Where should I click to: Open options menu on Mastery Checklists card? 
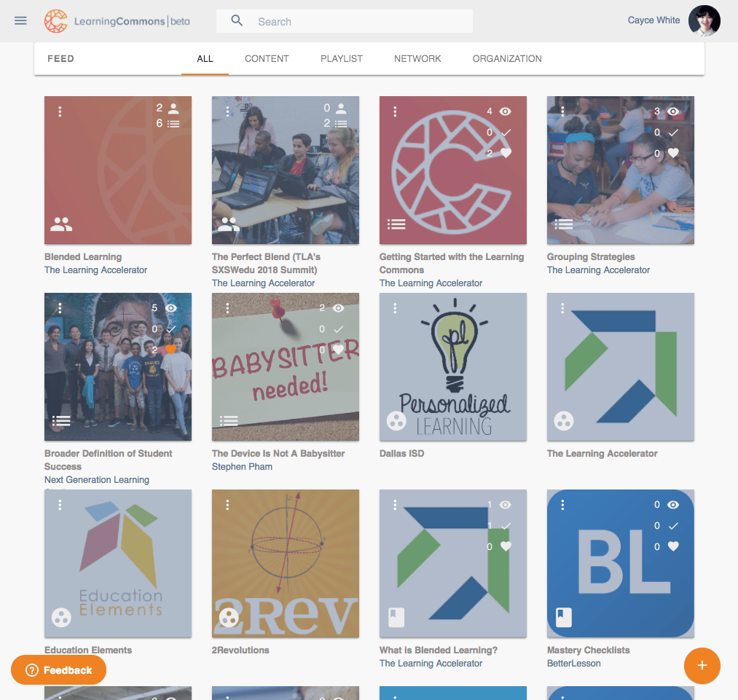562,505
